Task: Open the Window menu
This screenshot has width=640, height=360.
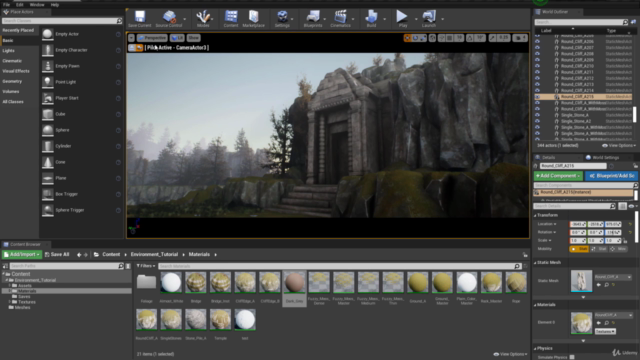Action: (37, 4)
